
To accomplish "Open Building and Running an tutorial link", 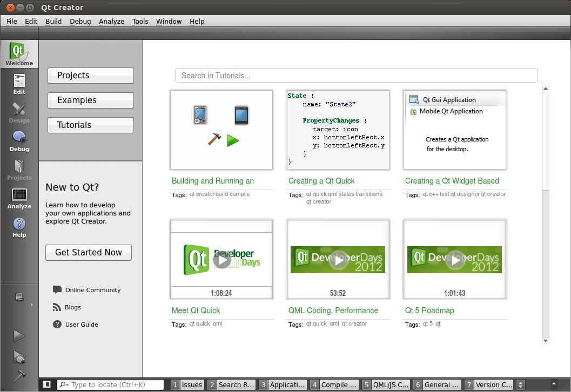I will 213,181.
